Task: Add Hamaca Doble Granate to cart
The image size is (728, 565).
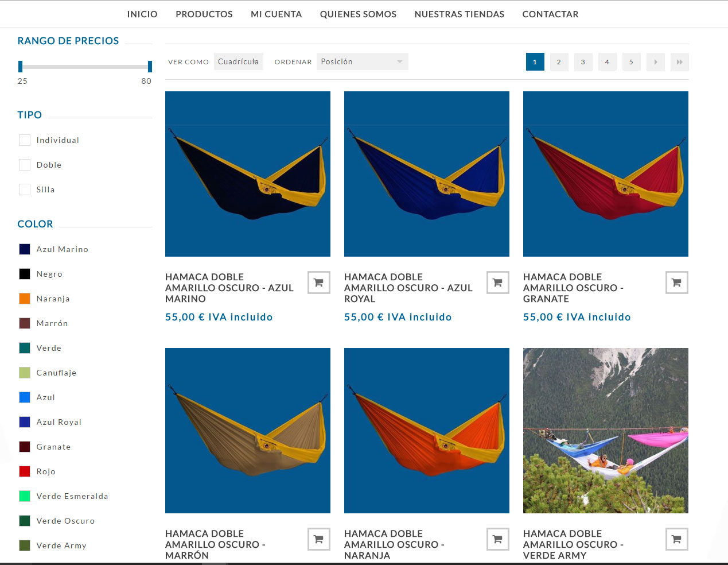Action: [x=676, y=282]
